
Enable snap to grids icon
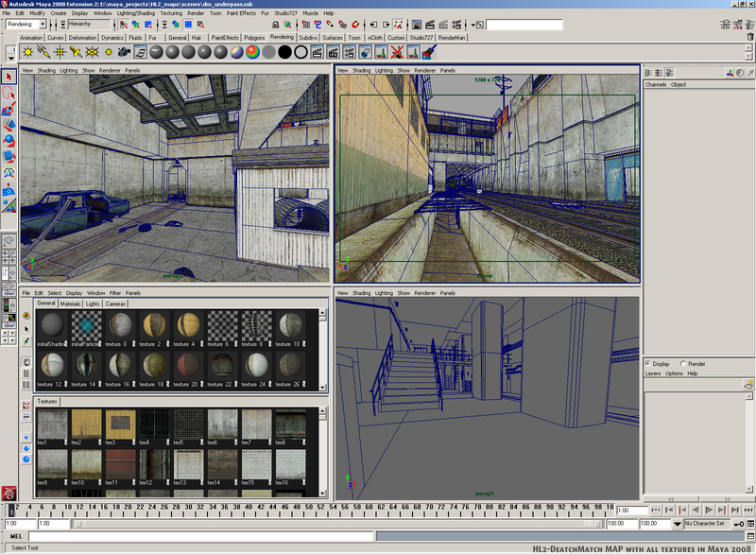[305, 25]
